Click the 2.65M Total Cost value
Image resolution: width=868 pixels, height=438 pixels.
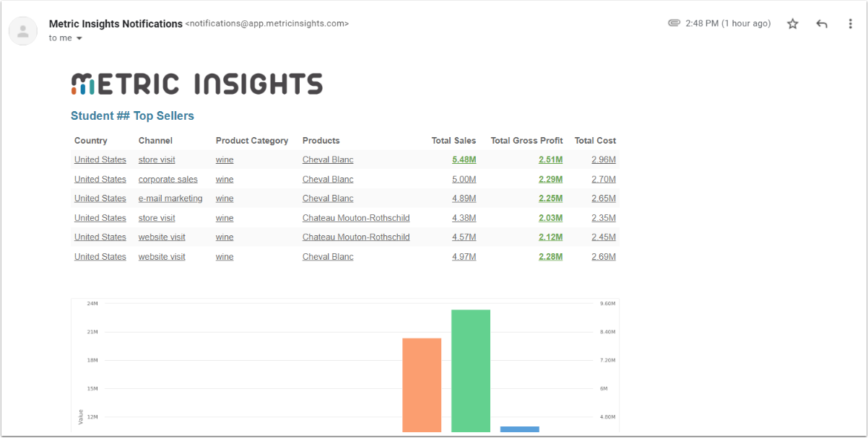[604, 198]
